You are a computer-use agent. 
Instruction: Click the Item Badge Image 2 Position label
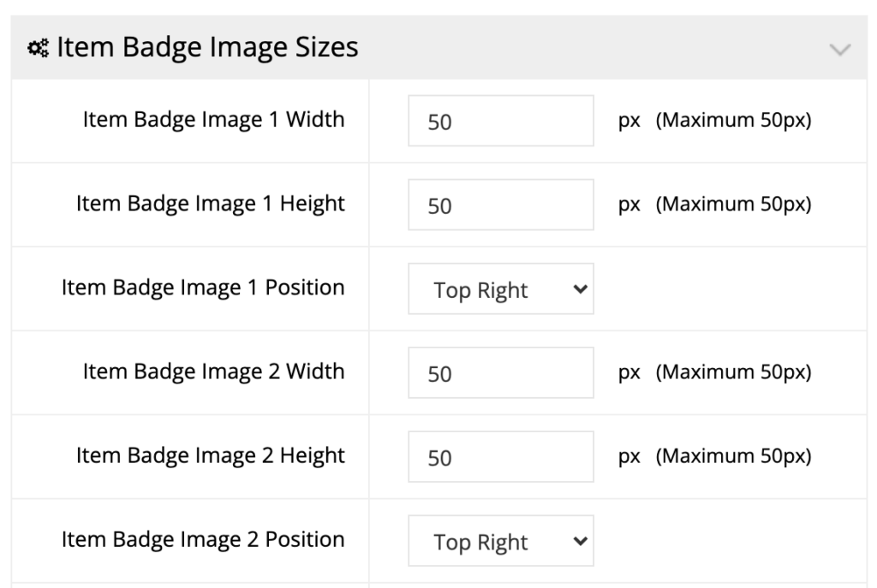point(203,539)
